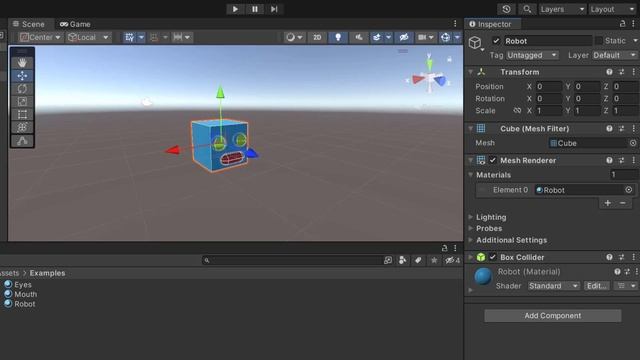The height and width of the screenshot is (360, 640).
Task: Select the Scale tool
Action: (x=22, y=102)
